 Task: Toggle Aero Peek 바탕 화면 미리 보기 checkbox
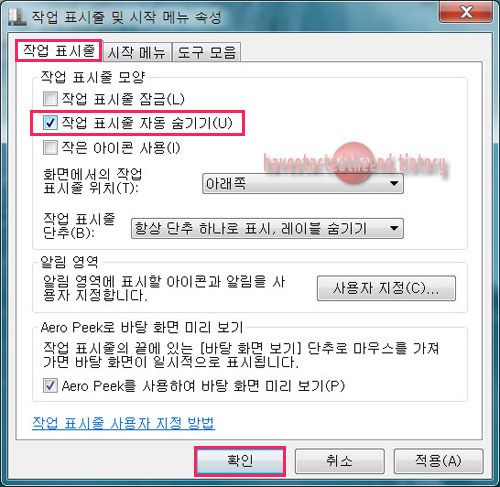(50, 386)
